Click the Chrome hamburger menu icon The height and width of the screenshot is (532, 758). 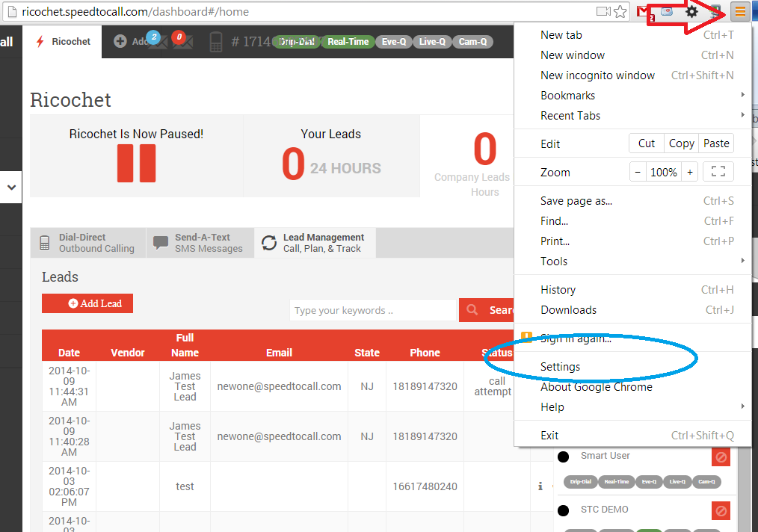pos(740,11)
